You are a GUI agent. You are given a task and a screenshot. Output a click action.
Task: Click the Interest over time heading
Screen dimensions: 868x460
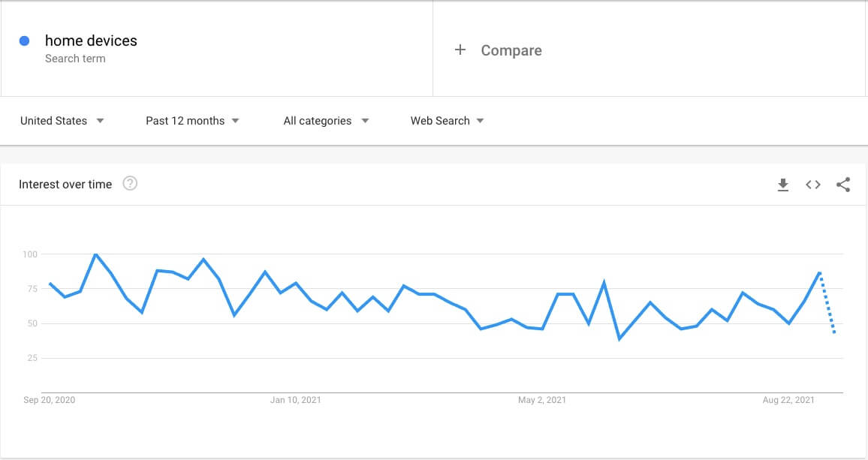pos(65,185)
